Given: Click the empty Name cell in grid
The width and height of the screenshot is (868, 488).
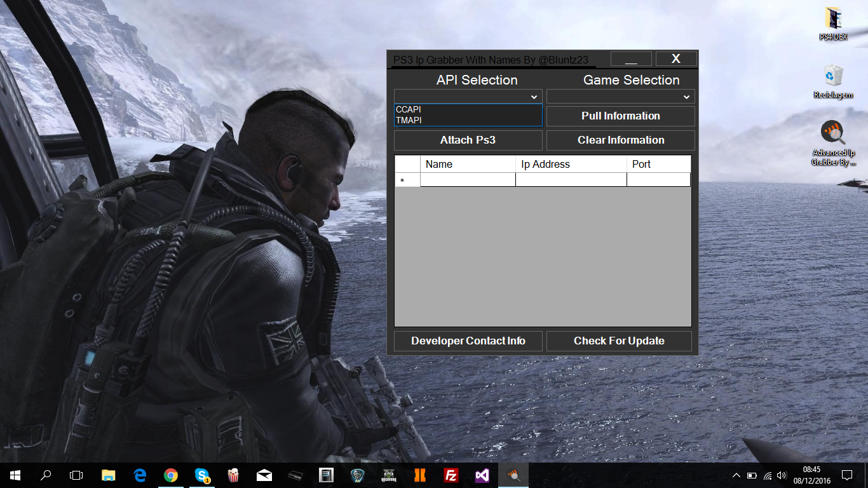Looking at the screenshot, I should pos(468,180).
